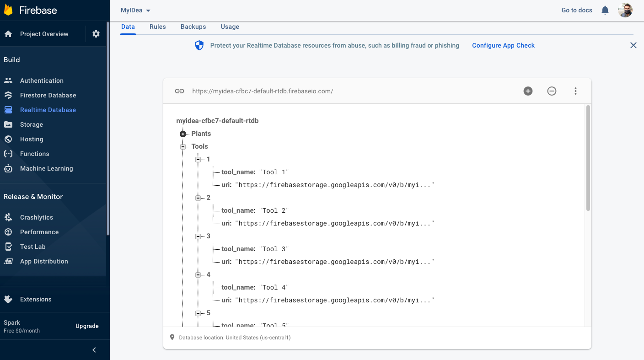Click the Functions brackets icon

click(8, 154)
